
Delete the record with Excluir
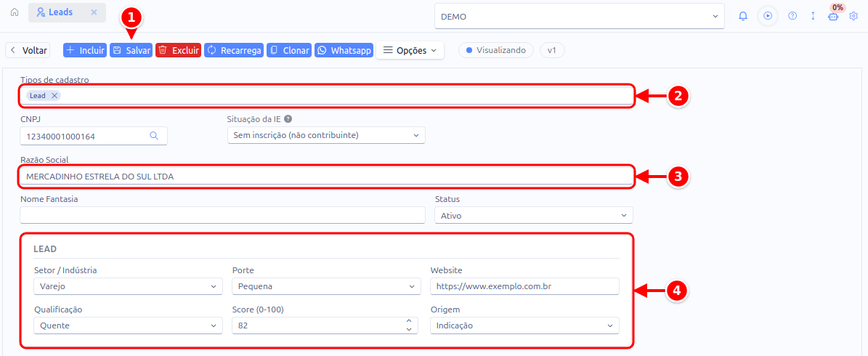pos(178,50)
